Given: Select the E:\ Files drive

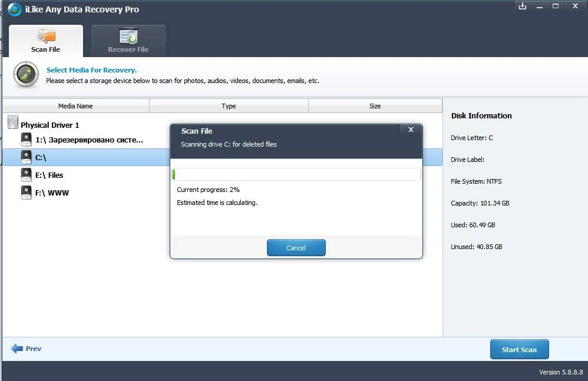Looking at the screenshot, I should (49, 175).
